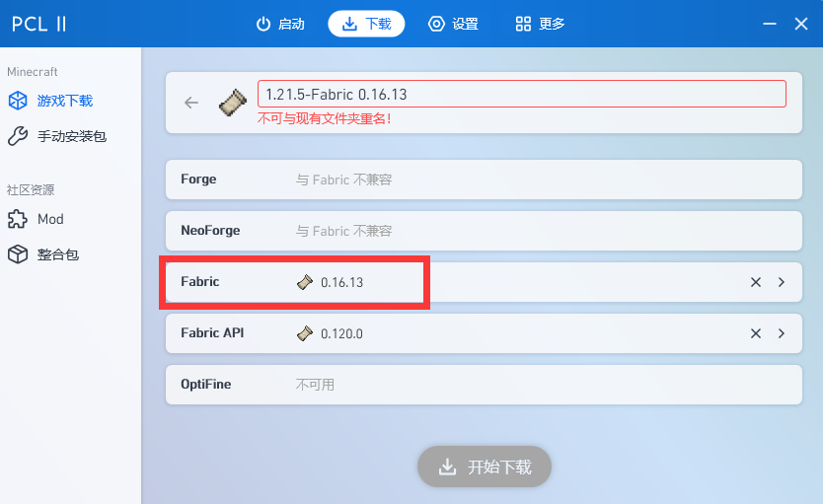Click the scroll icon beside version name
The height and width of the screenshot is (504, 823).
pyautogui.click(x=232, y=103)
